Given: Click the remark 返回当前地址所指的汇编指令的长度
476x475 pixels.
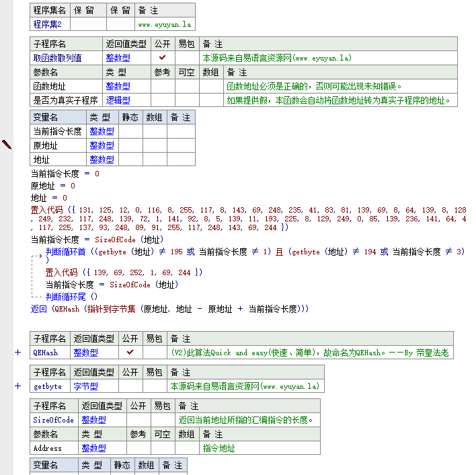Looking at the screenshot, I should 245,420.
